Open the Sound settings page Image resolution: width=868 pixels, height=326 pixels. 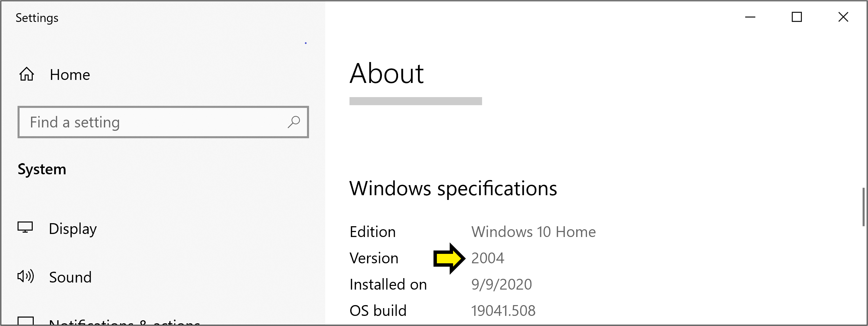[x=71, y=277]
